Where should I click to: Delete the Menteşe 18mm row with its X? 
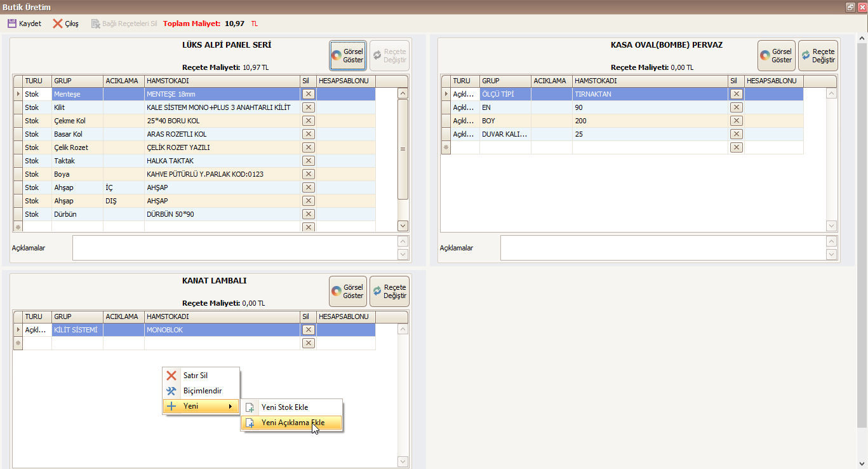click(308, 94)
